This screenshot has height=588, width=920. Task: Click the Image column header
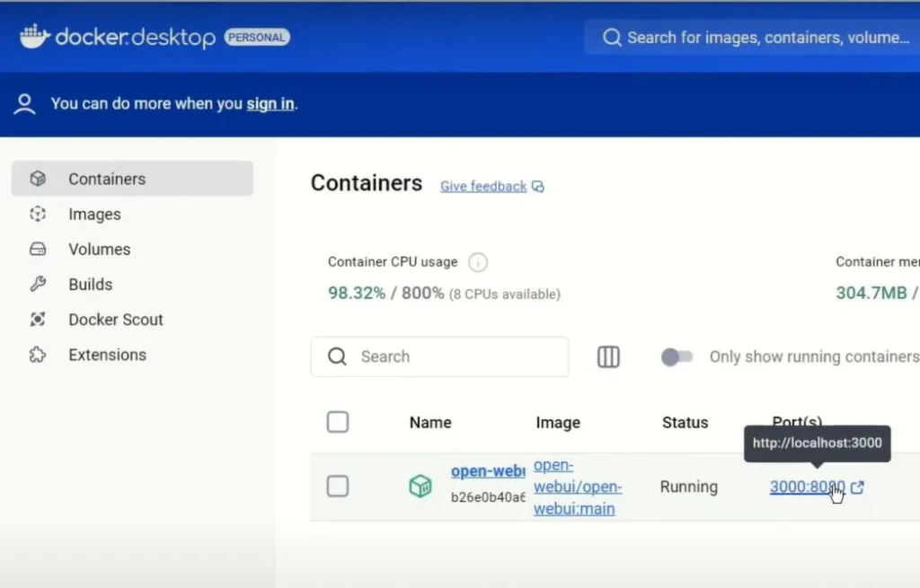(x=558, y=423)
